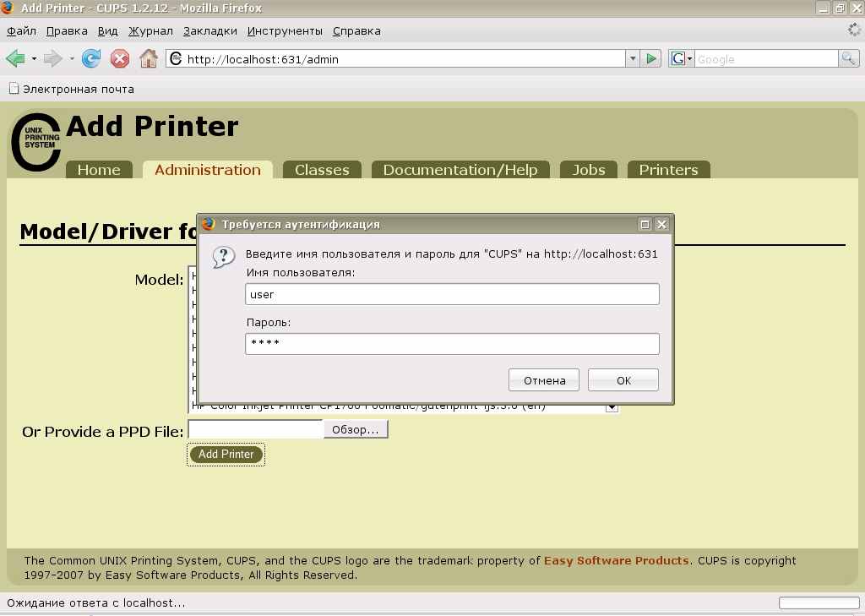This screenshot has height=616, width=865.
Task: Open the Google search engine selector
Action: [682, 58]
